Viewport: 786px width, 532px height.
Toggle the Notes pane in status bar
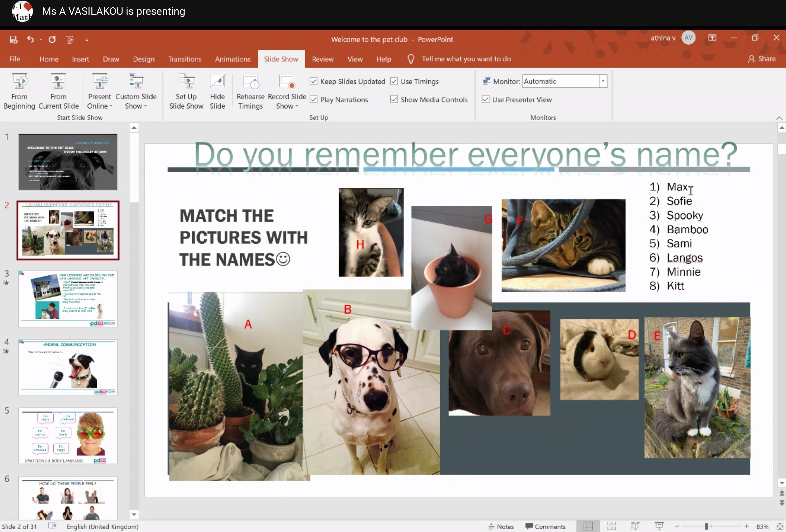pyautogui.click(x=501, y=526)
